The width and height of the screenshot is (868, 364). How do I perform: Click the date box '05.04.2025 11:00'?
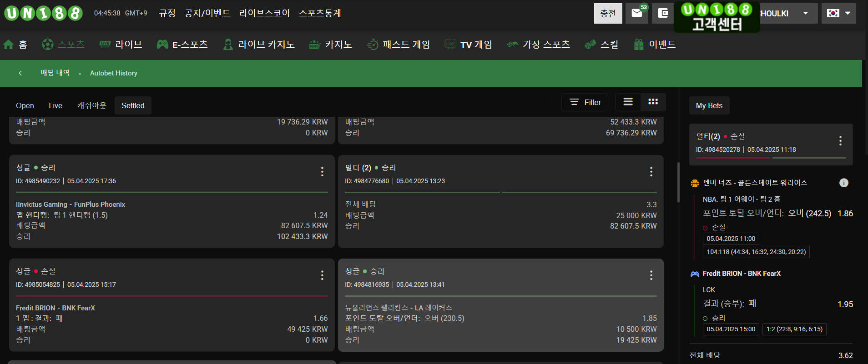731,239
